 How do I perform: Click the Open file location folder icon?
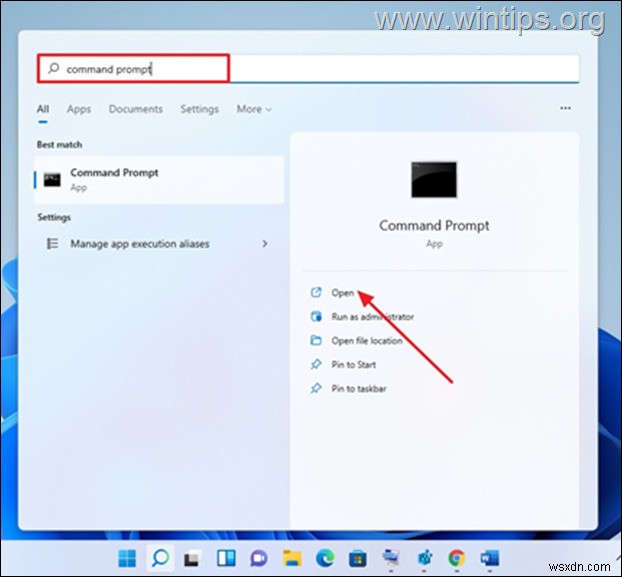pos(316,340)
